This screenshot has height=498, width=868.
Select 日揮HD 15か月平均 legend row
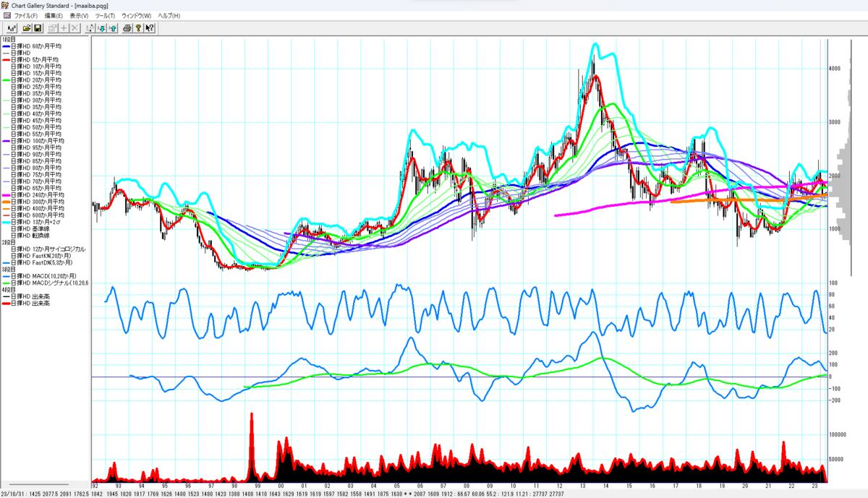point(36,73)
